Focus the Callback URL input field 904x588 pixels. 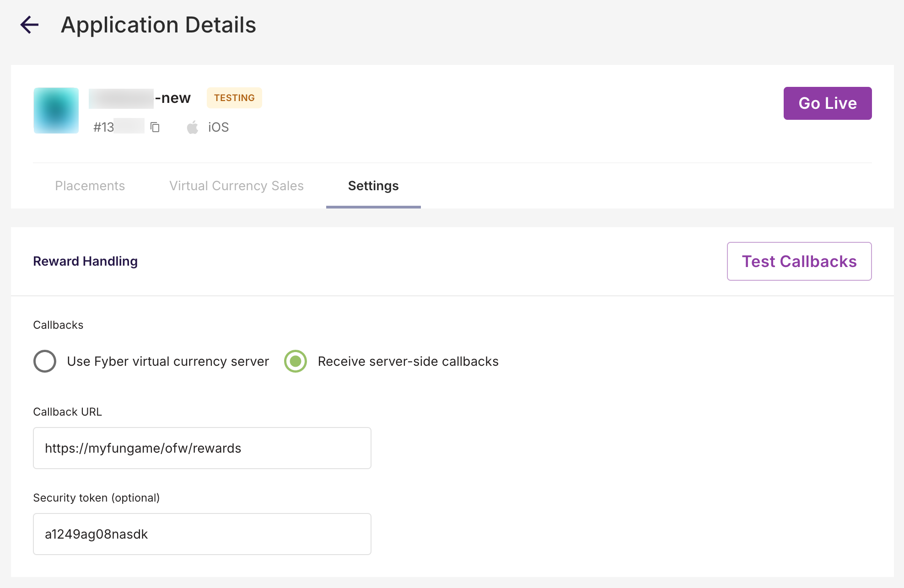pos(202,448)
